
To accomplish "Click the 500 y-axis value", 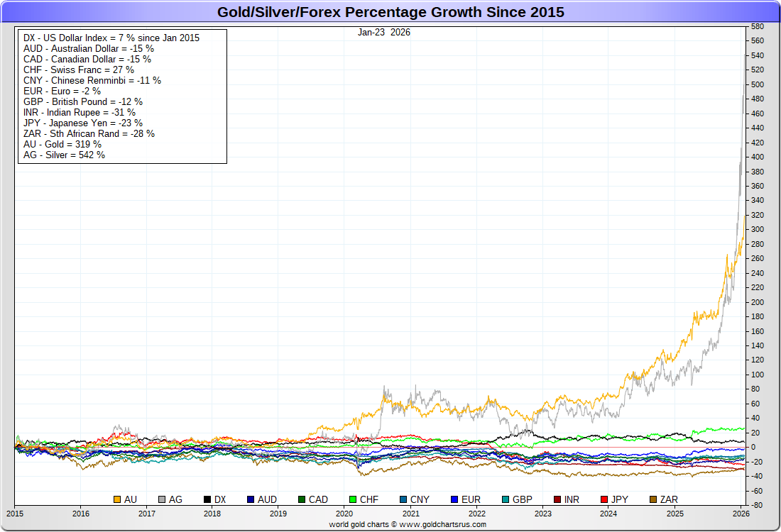I will tap(757, 84).
